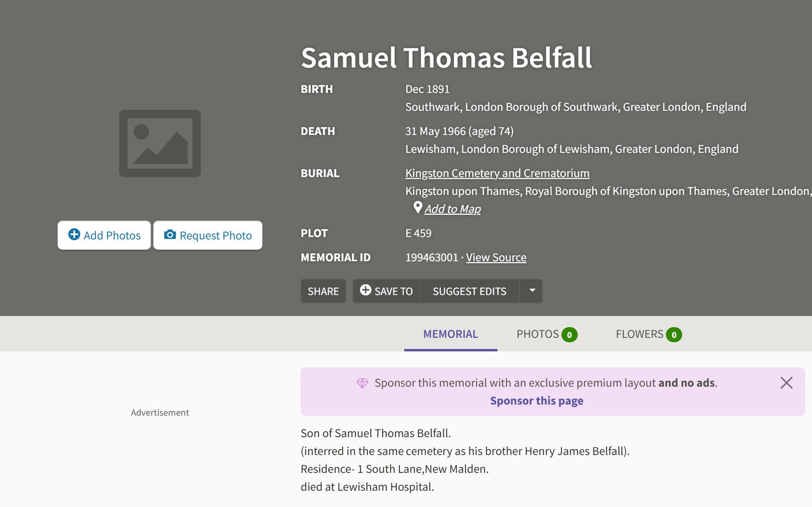The width and height of the screenshot is (812, 507).
Task: Switch to the Memorial tab
Action: coord(451,334)
